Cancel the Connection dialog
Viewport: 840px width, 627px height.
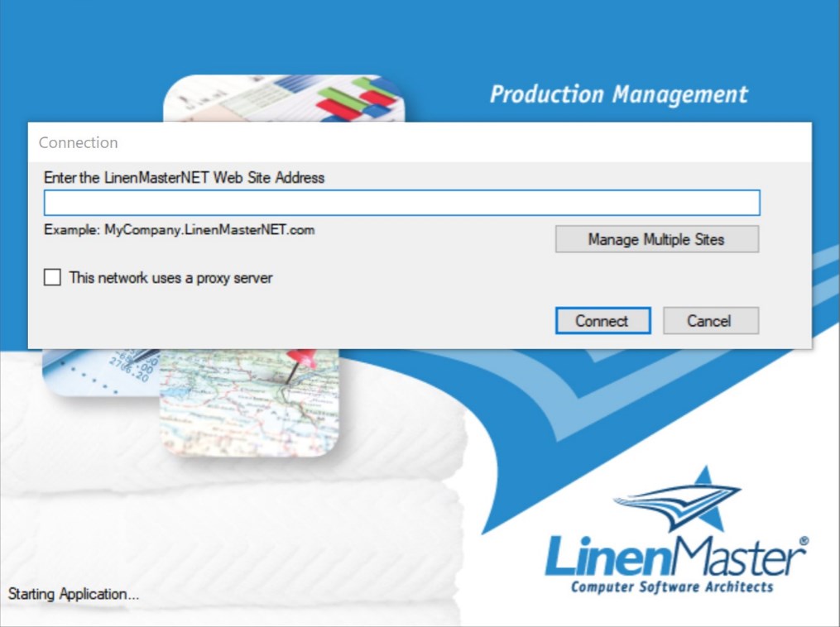(x=711, y=321)
